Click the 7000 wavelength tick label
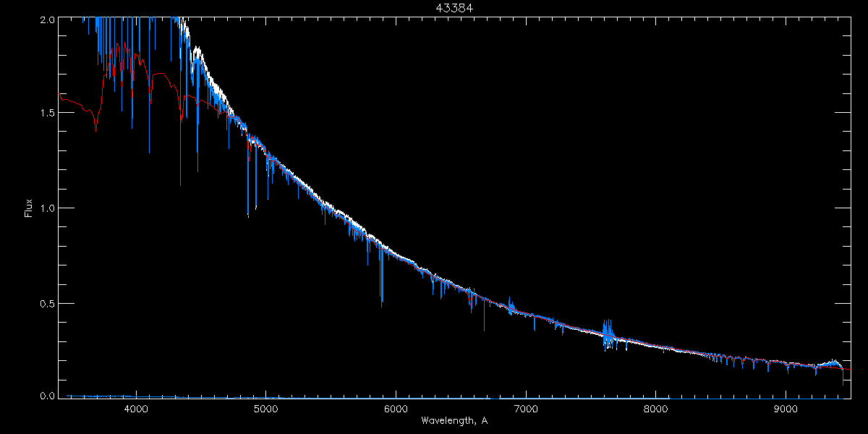Image resolution: width=868 pixels, height=434 pixels. pos(526,409)
